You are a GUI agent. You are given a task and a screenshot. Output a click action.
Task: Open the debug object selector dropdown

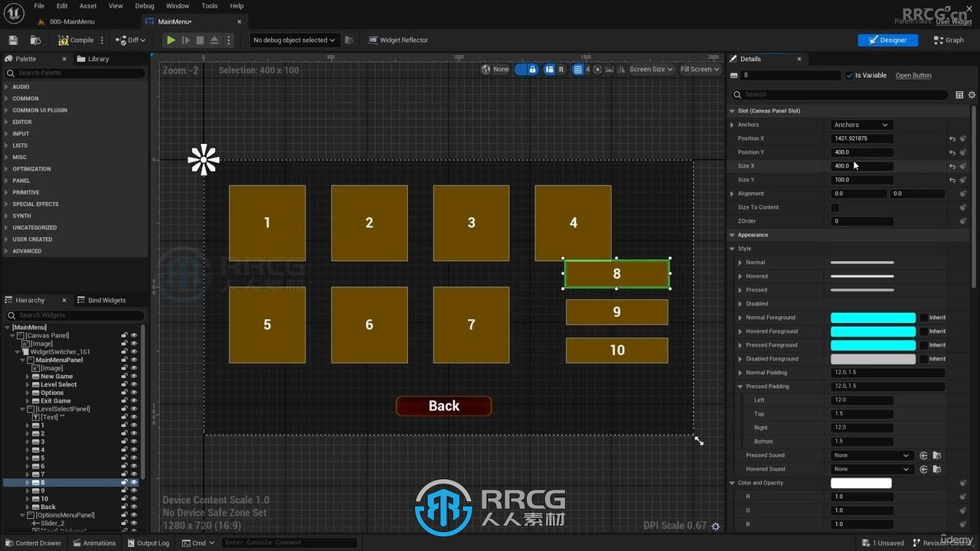pyautogui.click(x=294, y=40)
